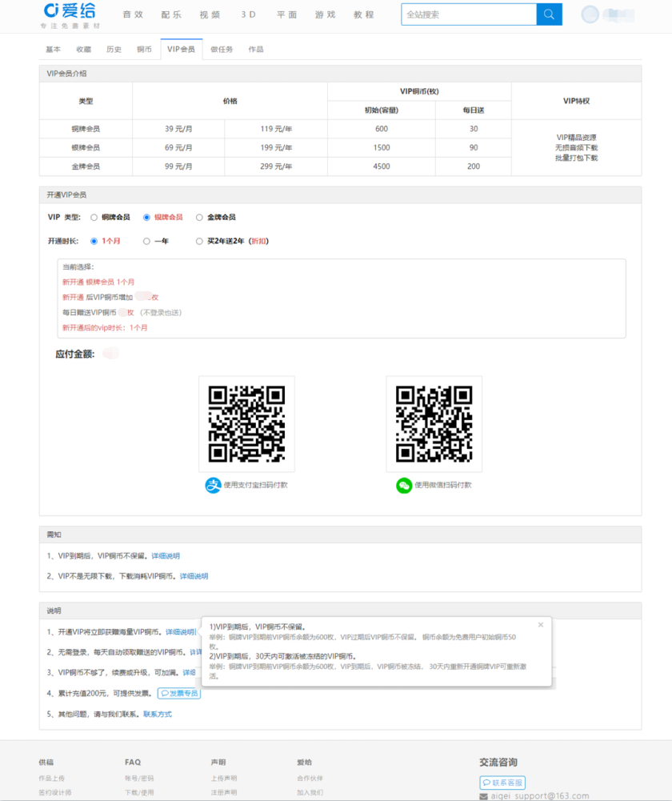Open the 合作伙伴 footer link

310,778
